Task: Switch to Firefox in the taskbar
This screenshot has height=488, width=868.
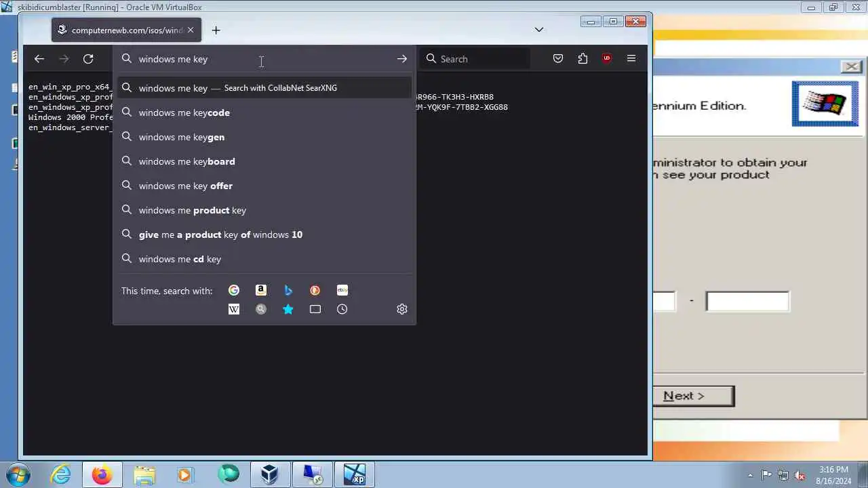Action: click(102, 474)
